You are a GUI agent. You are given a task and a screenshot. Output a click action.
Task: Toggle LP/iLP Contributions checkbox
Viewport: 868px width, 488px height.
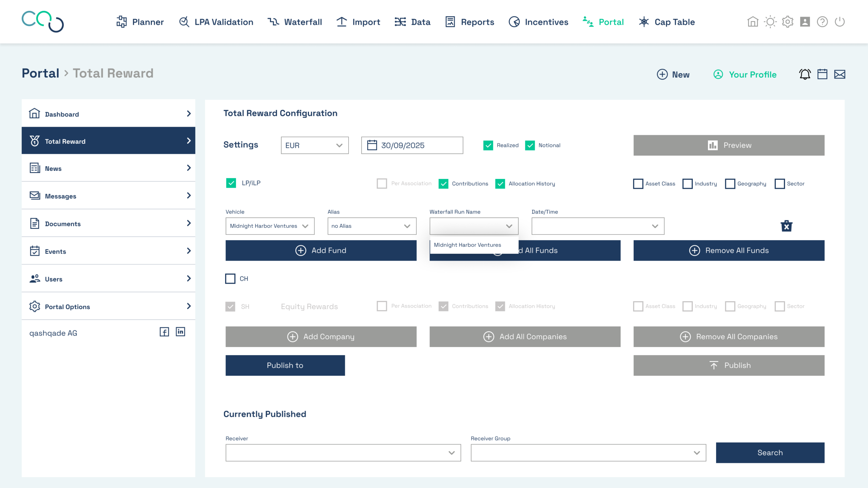(443, 184)
